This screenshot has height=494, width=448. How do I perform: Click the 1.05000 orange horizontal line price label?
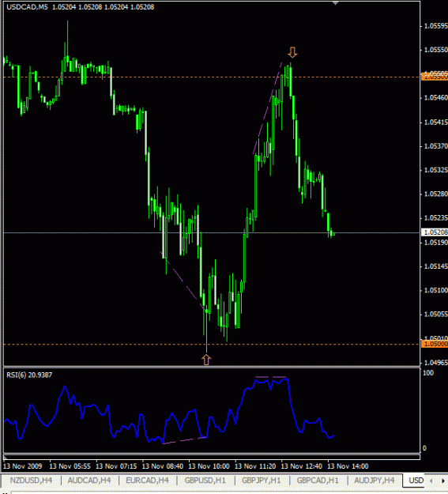pos(434,344)
